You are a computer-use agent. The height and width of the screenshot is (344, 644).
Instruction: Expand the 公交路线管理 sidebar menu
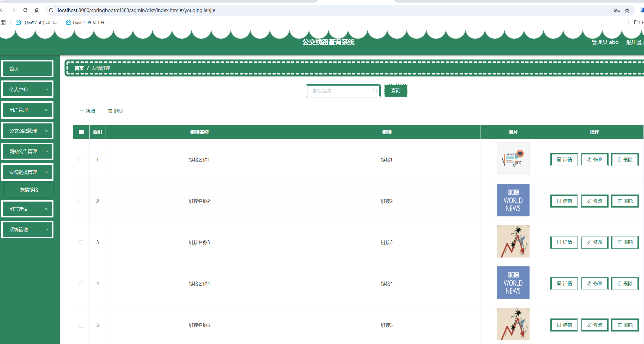coord(27,131)
